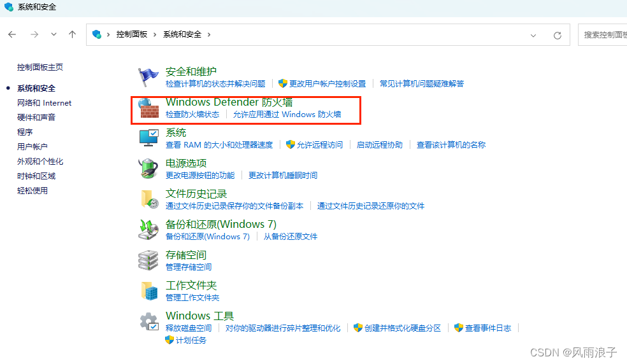Open the 系统 heading link
This screenshot has height=364, width=627.
[176, 132]
